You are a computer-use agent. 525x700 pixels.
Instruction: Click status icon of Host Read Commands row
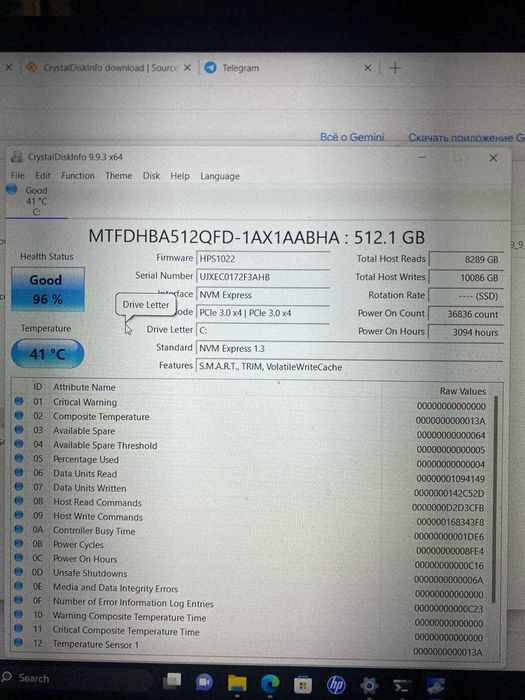19,500
